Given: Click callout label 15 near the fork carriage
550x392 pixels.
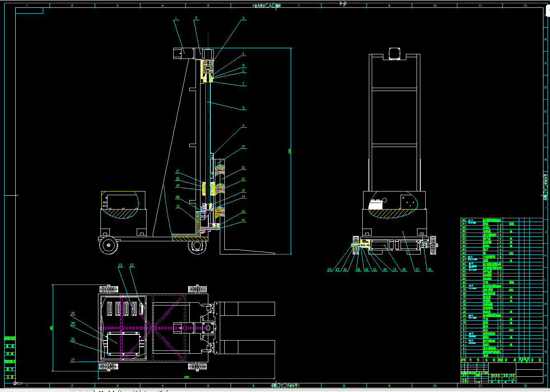Looking at the screenshot, I should pyautogui.click(x=243, y=211).
